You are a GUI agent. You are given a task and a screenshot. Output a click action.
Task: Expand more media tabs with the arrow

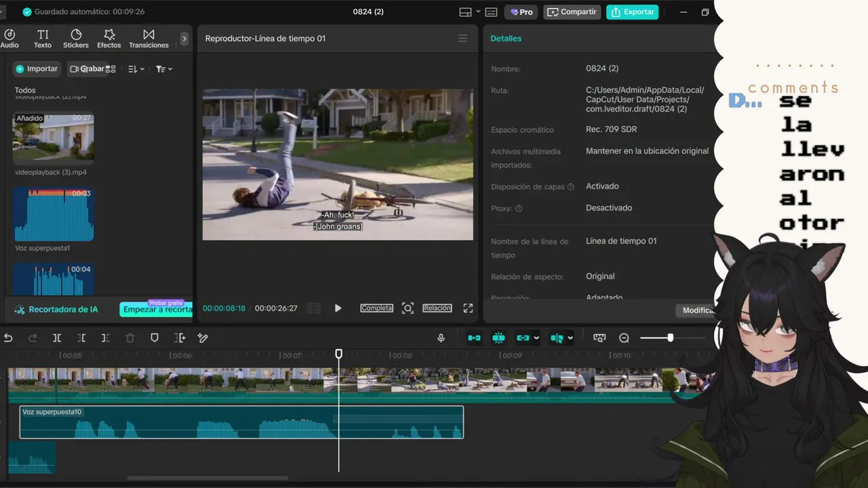(184, 39)
